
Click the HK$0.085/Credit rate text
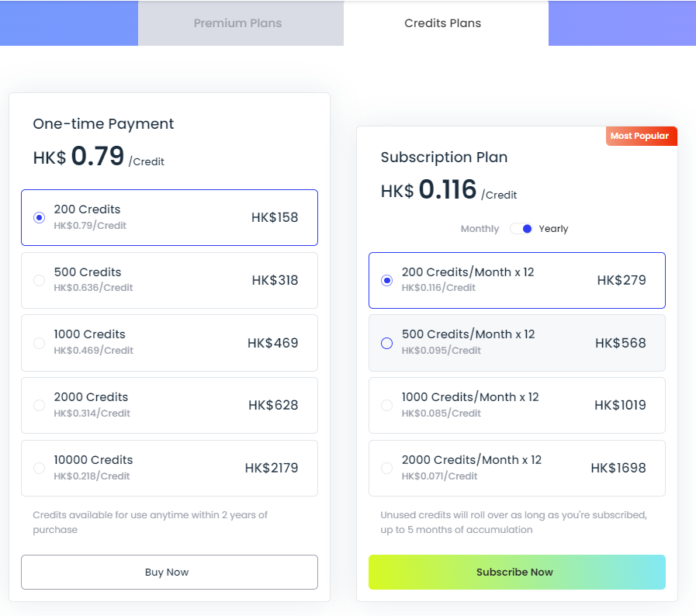[441, 414]
